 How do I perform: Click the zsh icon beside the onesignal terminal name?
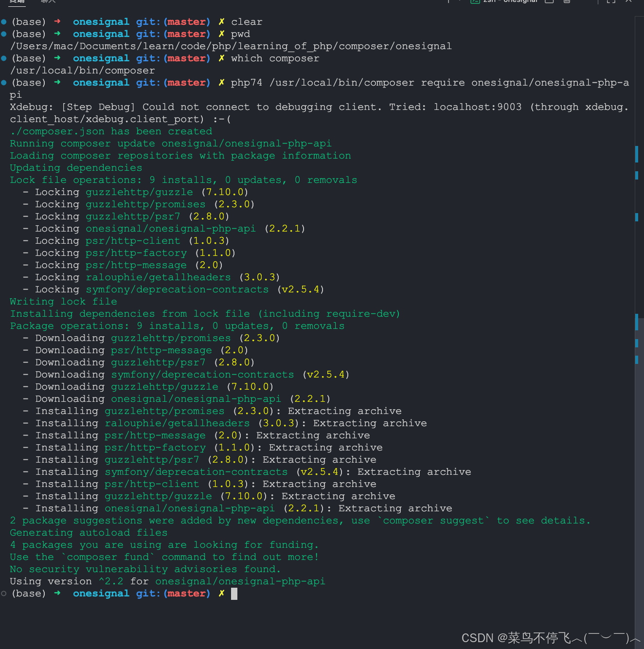tap(475, 2)
